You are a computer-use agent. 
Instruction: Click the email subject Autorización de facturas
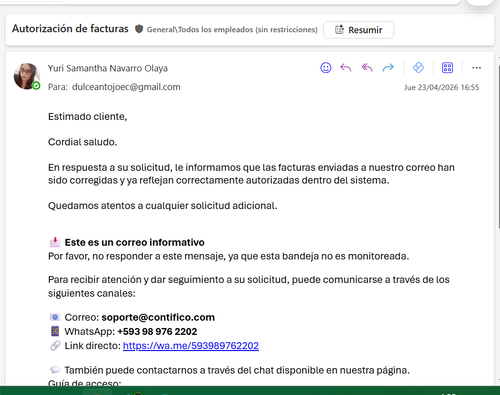coord(70,29)
